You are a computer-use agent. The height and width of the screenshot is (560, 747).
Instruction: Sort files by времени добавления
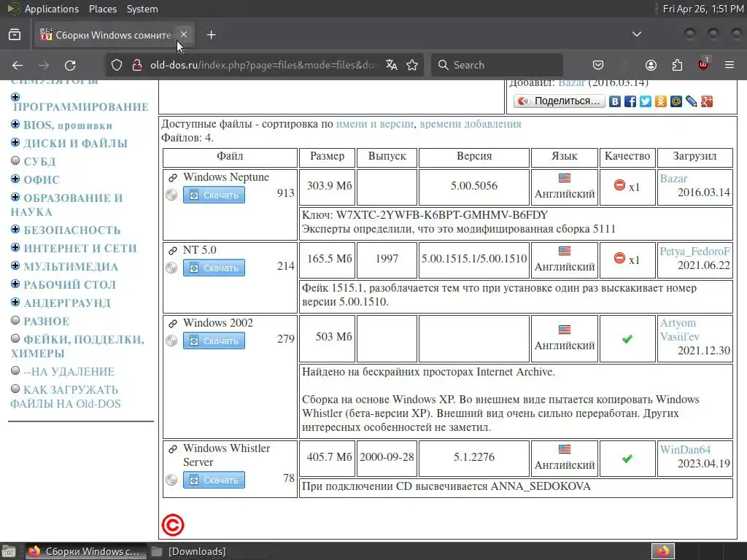pyautogui.click(x=471, y=124)
